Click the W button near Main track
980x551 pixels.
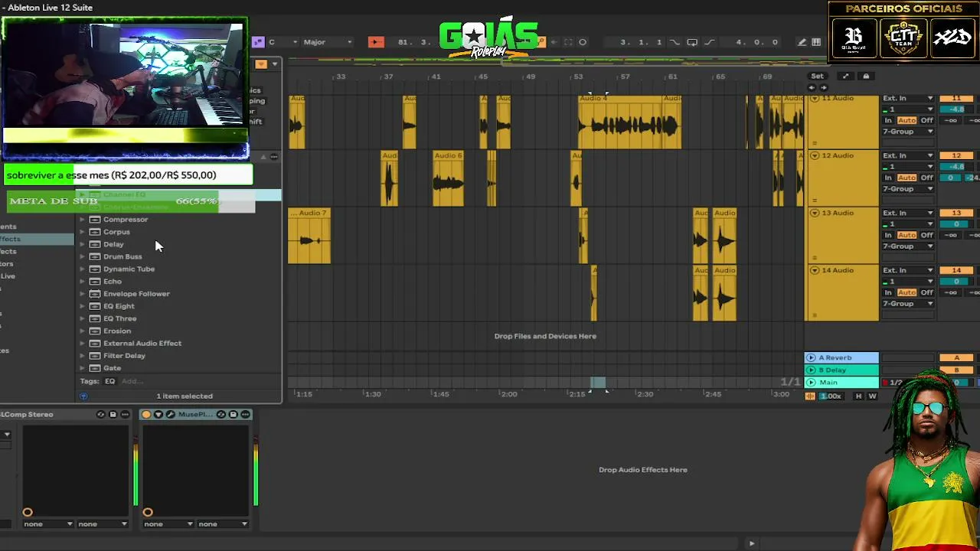(872, 396)
